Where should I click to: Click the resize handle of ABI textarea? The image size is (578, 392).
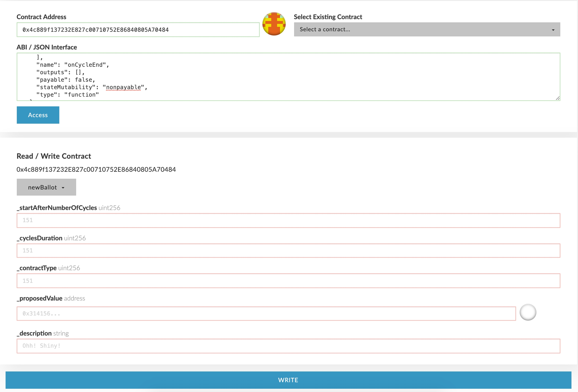[x=557, y=98]
